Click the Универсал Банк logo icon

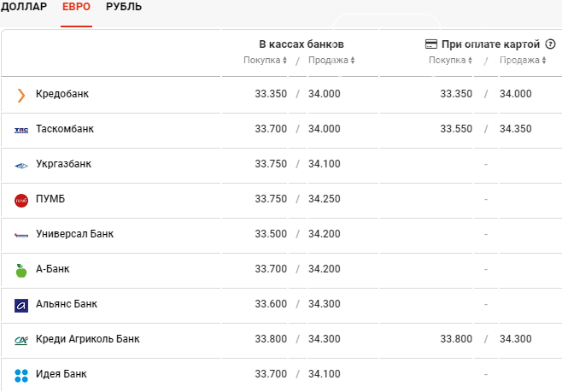[x=21, y=235]
